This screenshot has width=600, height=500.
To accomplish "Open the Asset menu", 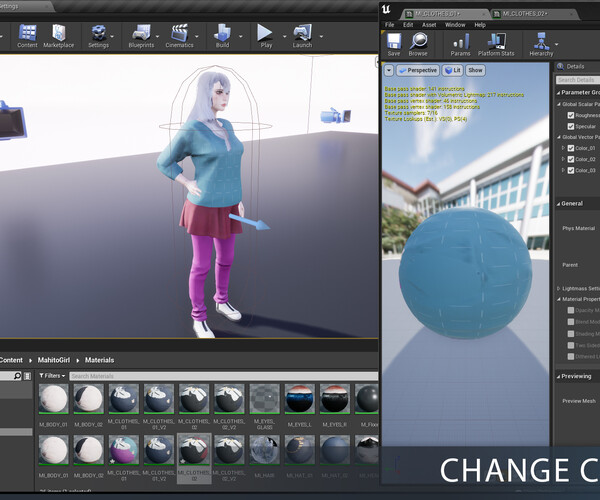I will click(x=429, y=25).
